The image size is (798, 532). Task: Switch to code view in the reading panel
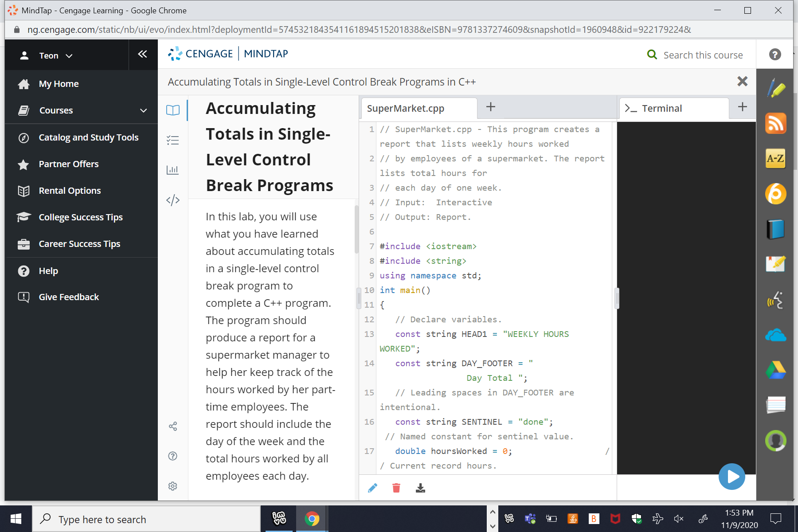[172, 199]
